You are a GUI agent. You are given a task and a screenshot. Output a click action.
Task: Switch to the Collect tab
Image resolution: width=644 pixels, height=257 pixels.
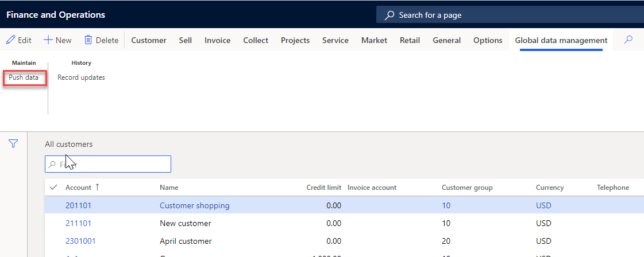256,40
